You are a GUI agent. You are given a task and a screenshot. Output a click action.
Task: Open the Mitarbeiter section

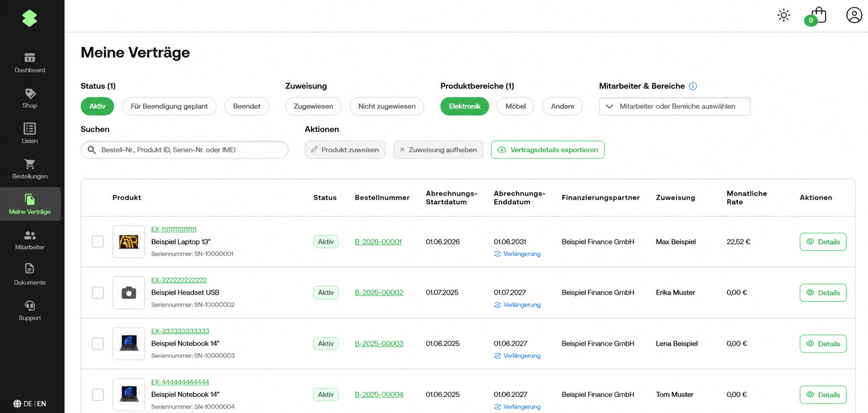[30, 240]
